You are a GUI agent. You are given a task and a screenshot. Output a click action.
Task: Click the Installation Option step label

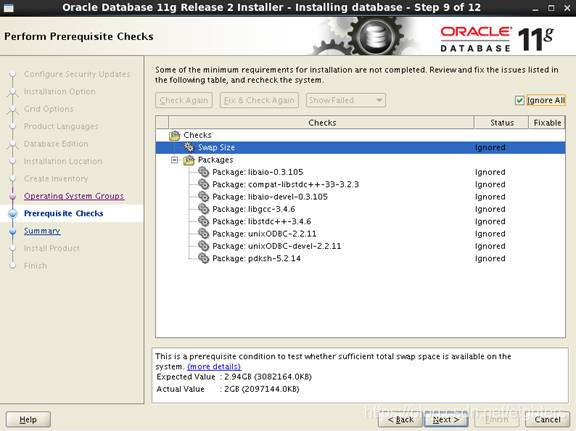pos(60,91)
